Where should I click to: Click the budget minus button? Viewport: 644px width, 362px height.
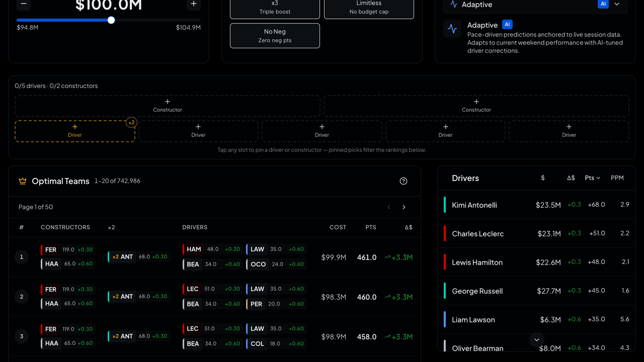click(24, 5)
